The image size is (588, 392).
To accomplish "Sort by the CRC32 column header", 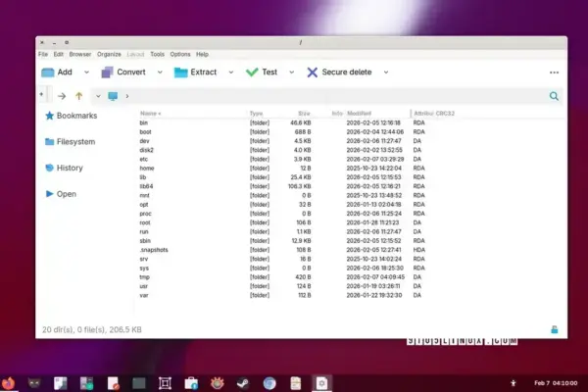I will pos(445,114).
